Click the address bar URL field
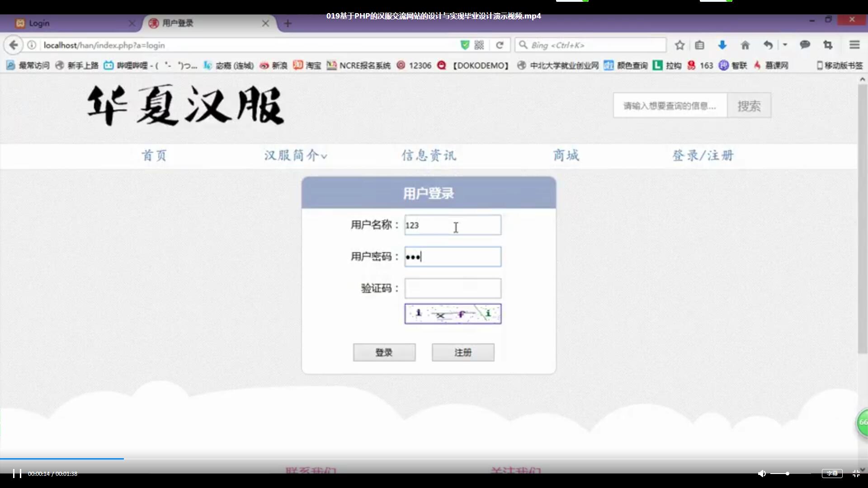 (x=249, y=45)
